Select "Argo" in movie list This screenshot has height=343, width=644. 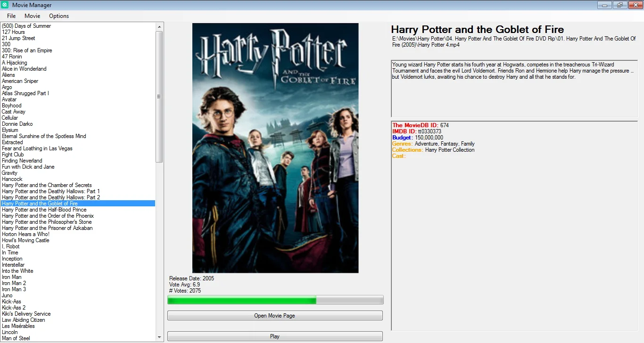pos(78,87)
